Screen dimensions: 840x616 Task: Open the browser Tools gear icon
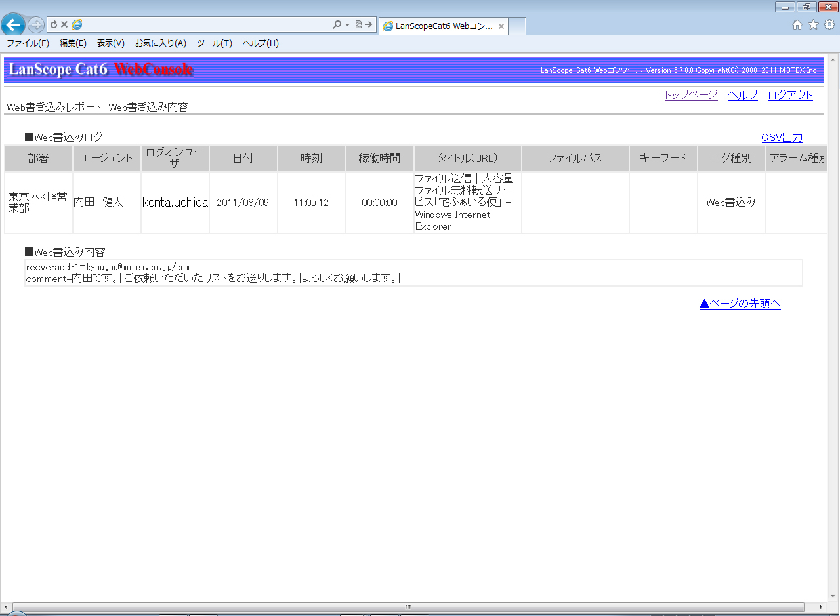coord(829,24)
